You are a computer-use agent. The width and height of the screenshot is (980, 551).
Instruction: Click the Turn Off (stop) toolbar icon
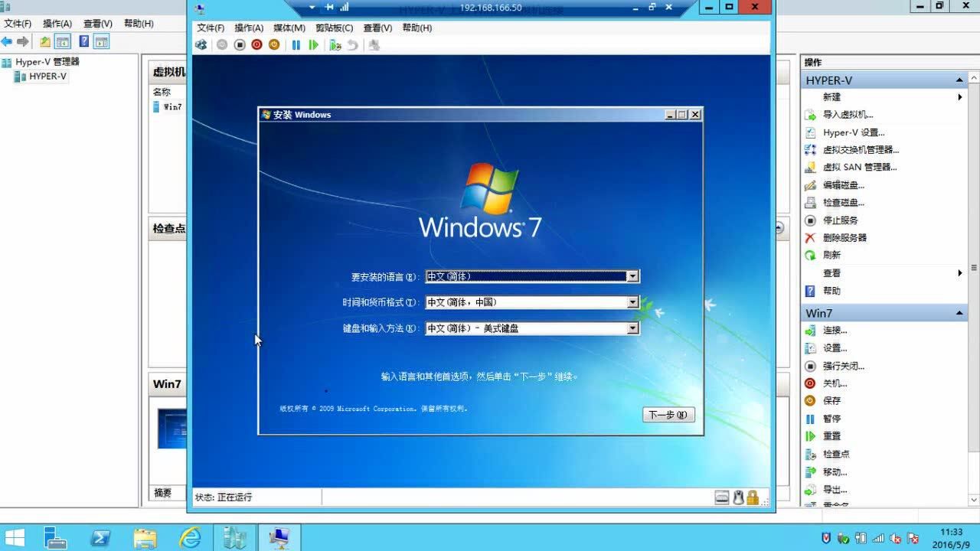click(x=240, y=45)
